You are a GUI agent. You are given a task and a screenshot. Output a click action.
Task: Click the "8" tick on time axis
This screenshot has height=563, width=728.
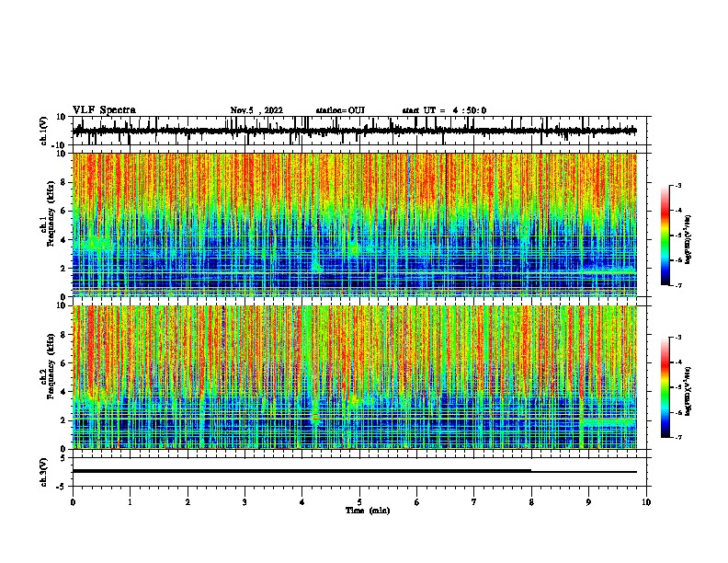point(531,502)
